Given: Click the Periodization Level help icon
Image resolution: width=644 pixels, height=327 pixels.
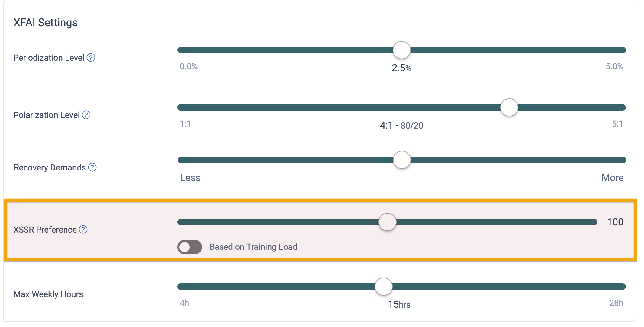Looking at the screenshot, I should [x=91, y=58].
